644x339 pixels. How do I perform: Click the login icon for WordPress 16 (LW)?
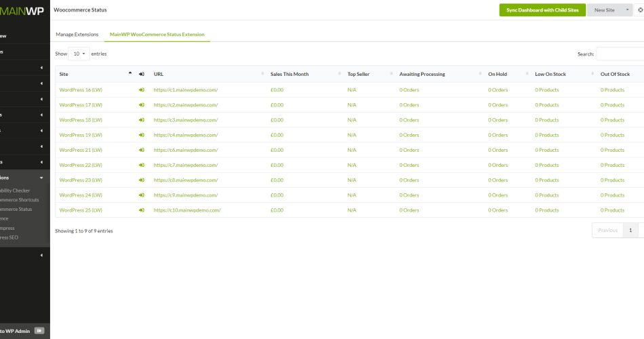pos(141,89)
